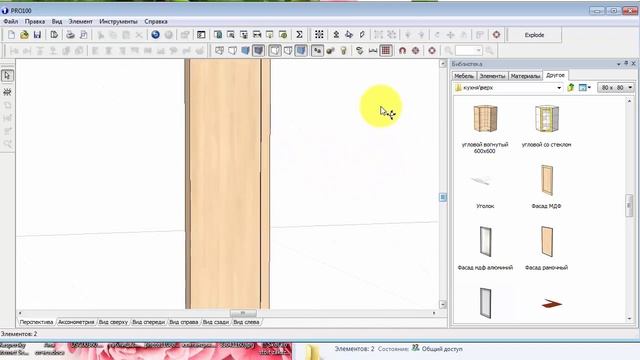The height and width of the screenshot is (360, 640).
Task: Toggle the red grid button
Action: click(386, 51)
